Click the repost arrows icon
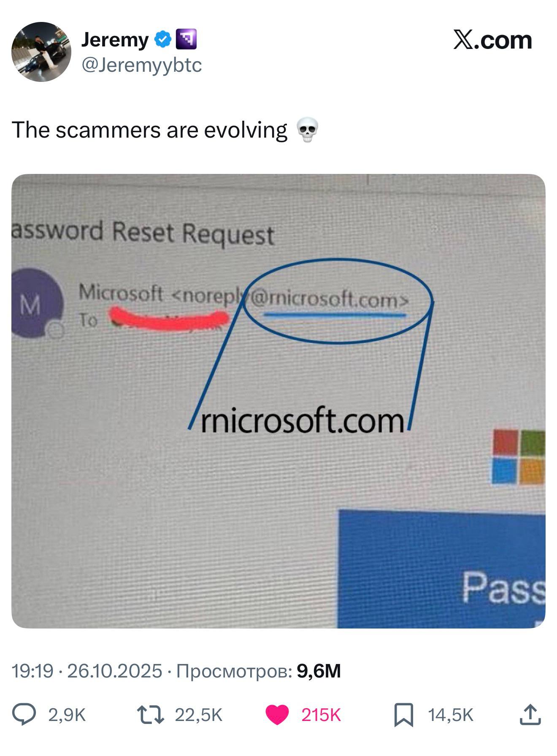This screenshot has height=756, width=557. [x=151, y=714]
